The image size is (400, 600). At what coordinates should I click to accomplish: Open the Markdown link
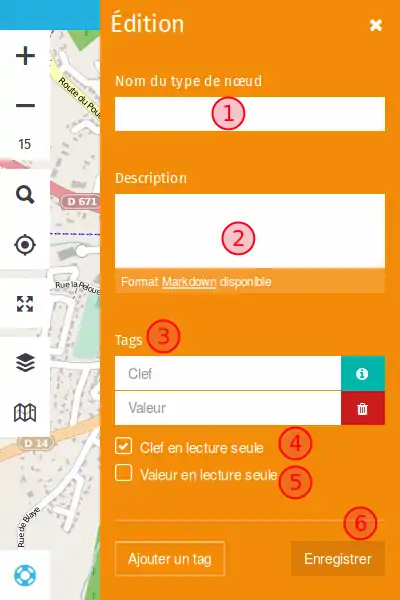click(189, 282)
